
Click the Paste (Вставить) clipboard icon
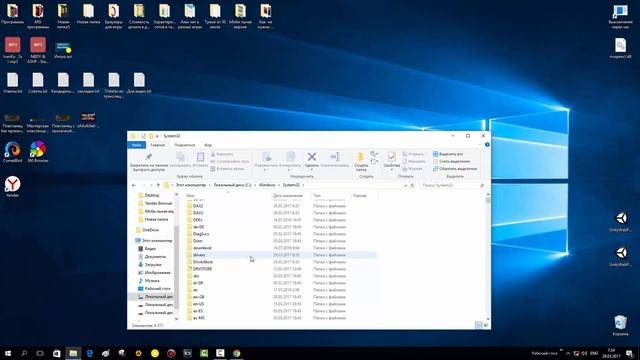coord(200,157)
